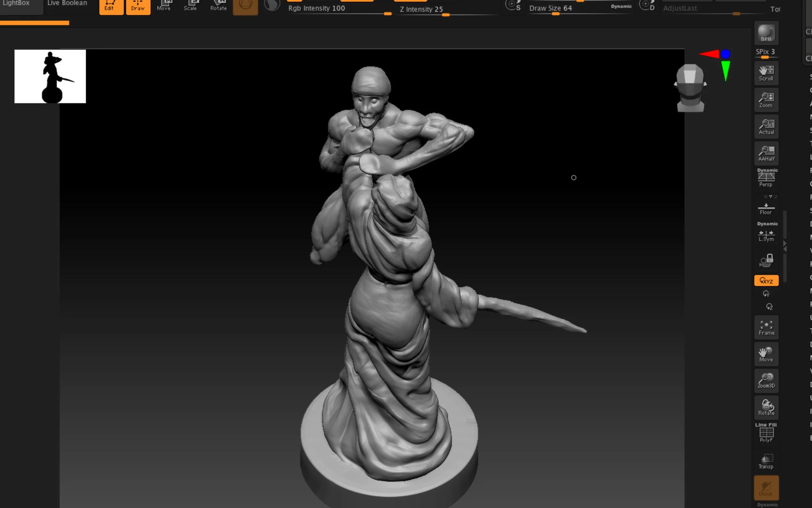Click the Draw mode button

[x=138, y=7]
